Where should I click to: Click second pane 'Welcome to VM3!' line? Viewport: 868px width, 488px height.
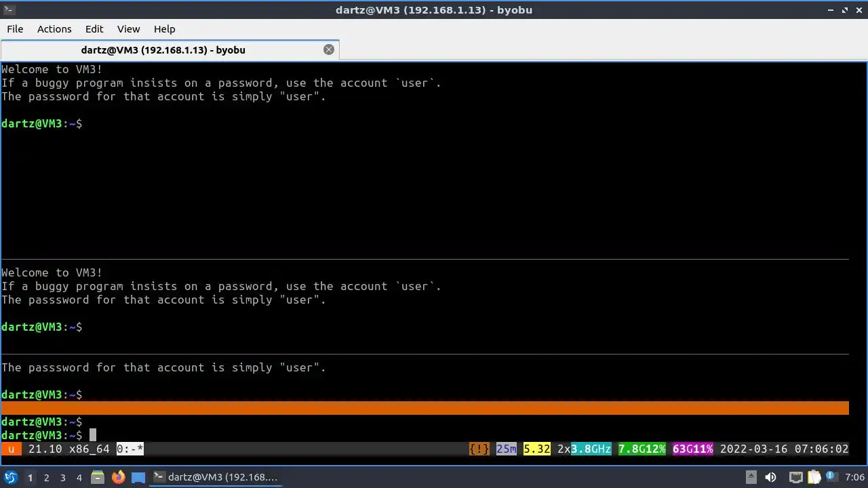tap(52, 272)
